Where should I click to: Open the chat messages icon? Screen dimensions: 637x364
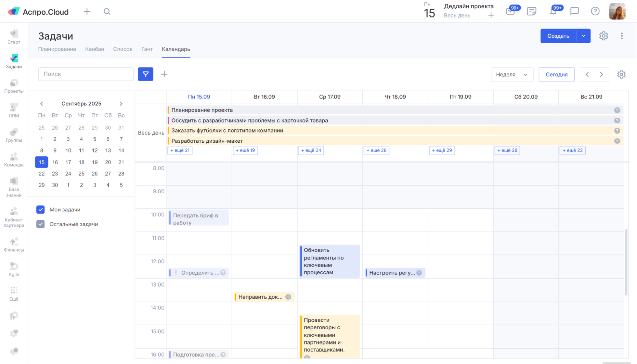(x=574, y=11)
